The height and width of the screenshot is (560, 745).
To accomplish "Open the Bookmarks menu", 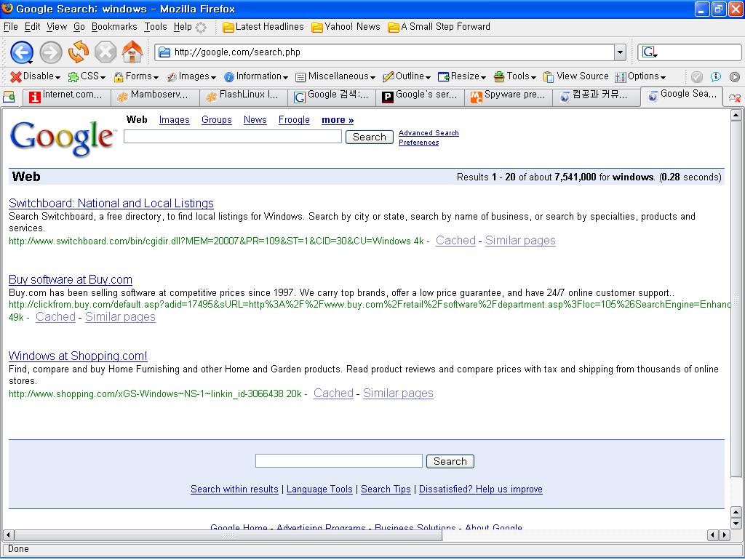I will (114, 27).
